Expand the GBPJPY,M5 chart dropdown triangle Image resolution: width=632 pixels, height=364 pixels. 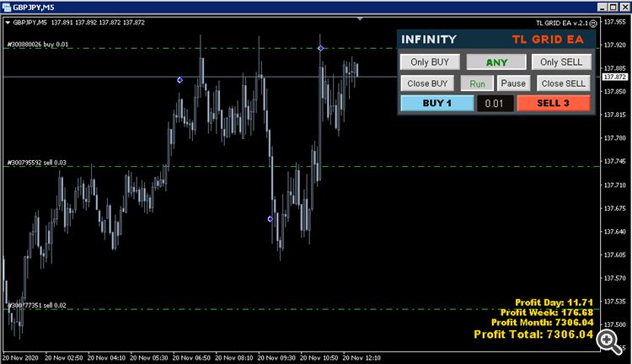click(x=8, y=23)
